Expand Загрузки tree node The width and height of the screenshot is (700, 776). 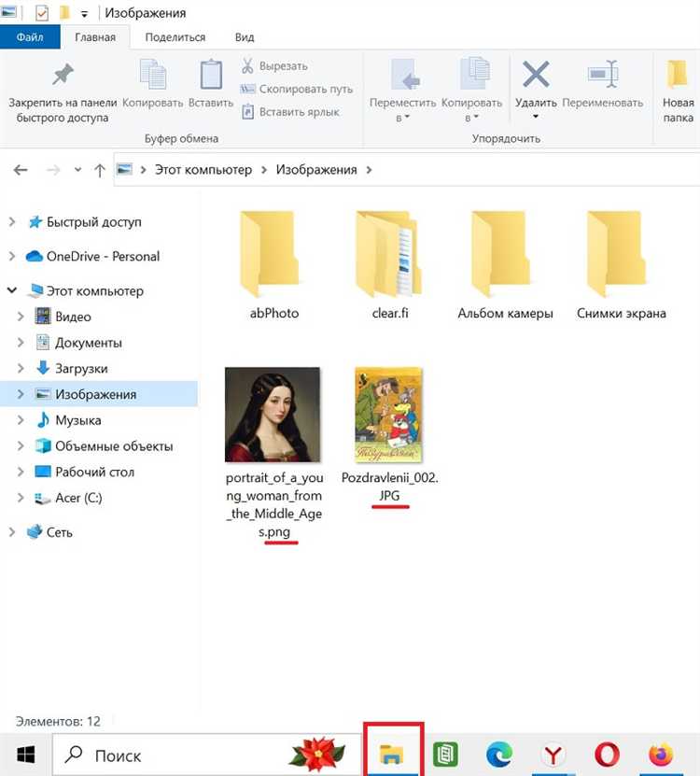[x=21, y=368]
